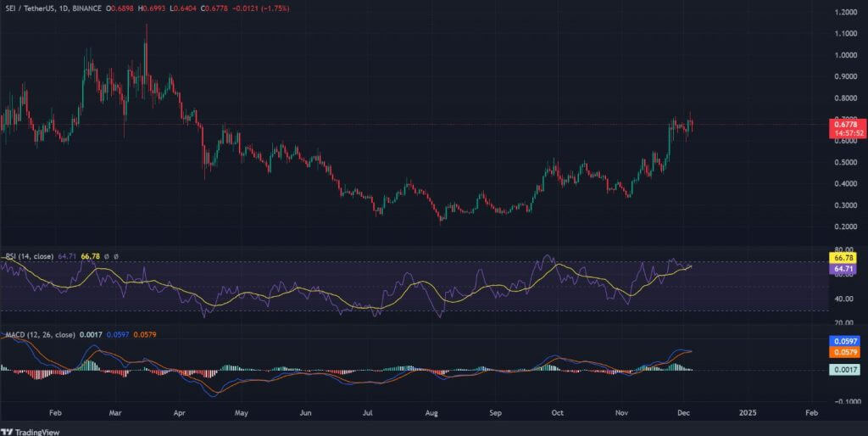Click the Dec label on time axis
Image resolution: width=868 pixels, height=436 pixels.
[684, 413]
